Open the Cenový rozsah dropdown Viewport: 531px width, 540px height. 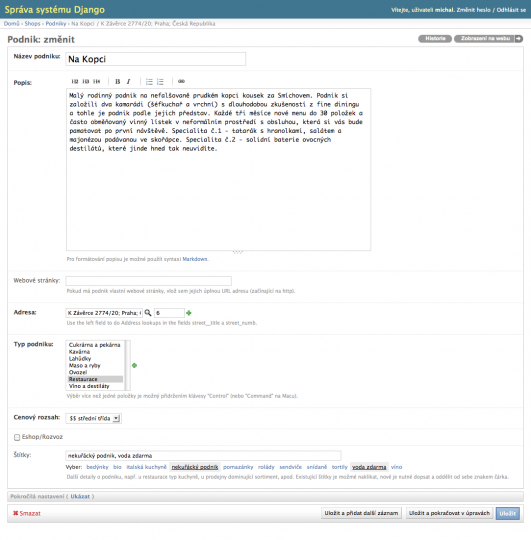tap(93, 418)
